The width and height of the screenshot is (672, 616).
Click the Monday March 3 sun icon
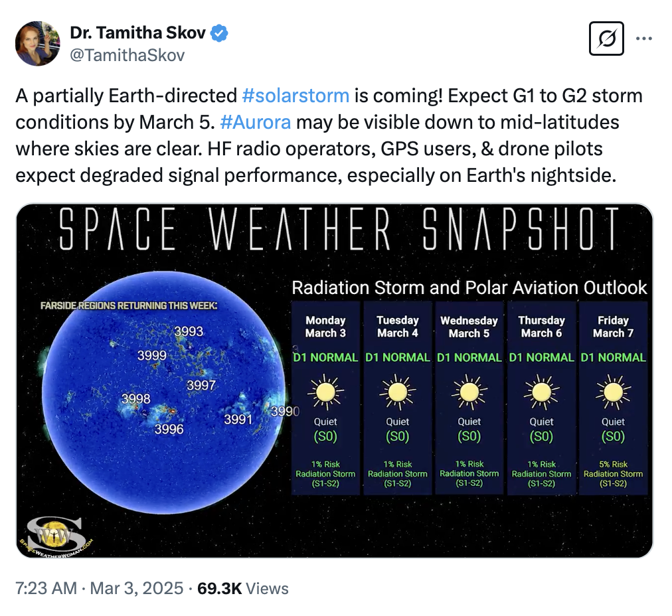pos(326,393)
